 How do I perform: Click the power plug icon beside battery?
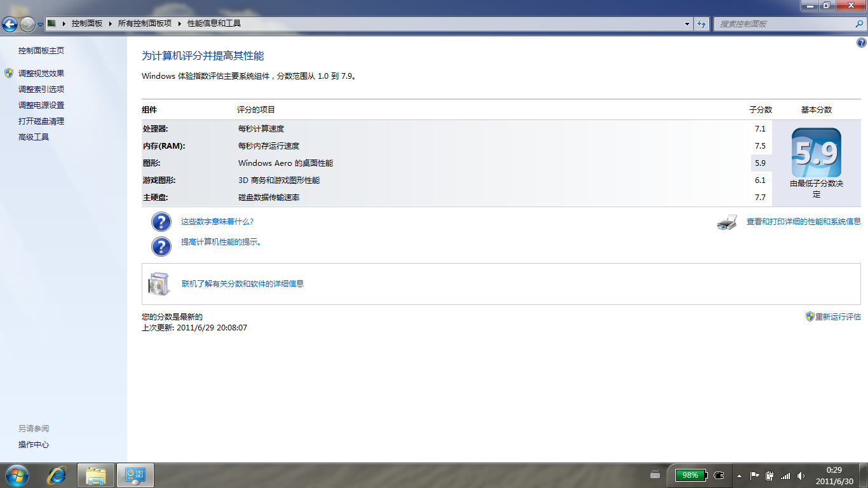click(x=719, y=475)
